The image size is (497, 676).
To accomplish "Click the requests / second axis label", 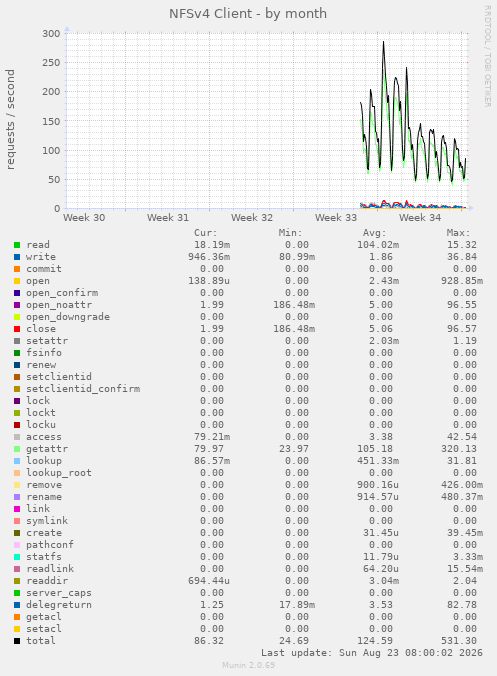I will pyautogui.click(x=10, y=119).
